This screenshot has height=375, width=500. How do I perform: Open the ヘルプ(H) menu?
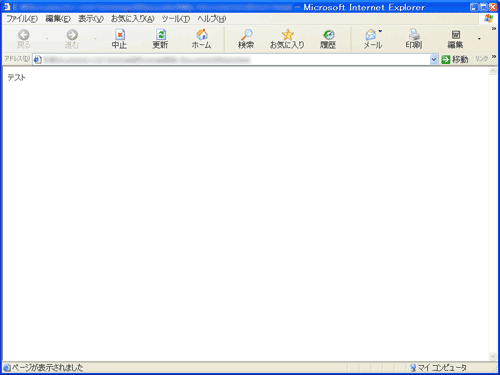tap(212, 19)
